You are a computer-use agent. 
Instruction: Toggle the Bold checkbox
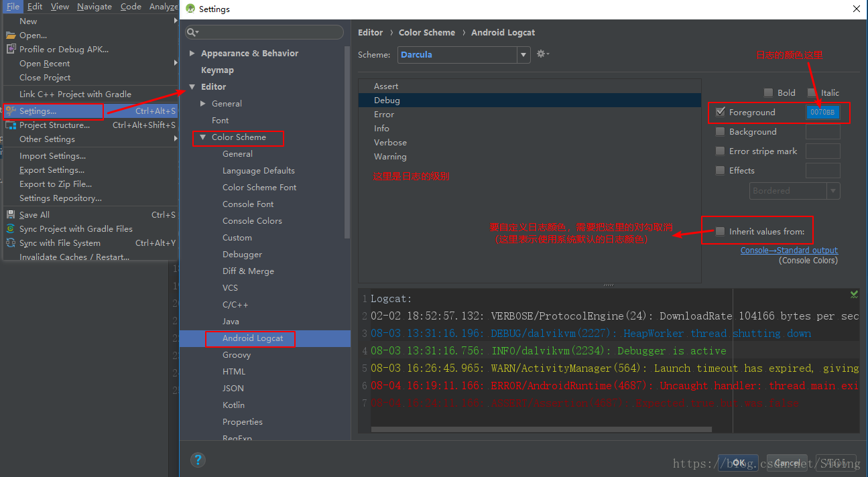[x=769, y=93]
